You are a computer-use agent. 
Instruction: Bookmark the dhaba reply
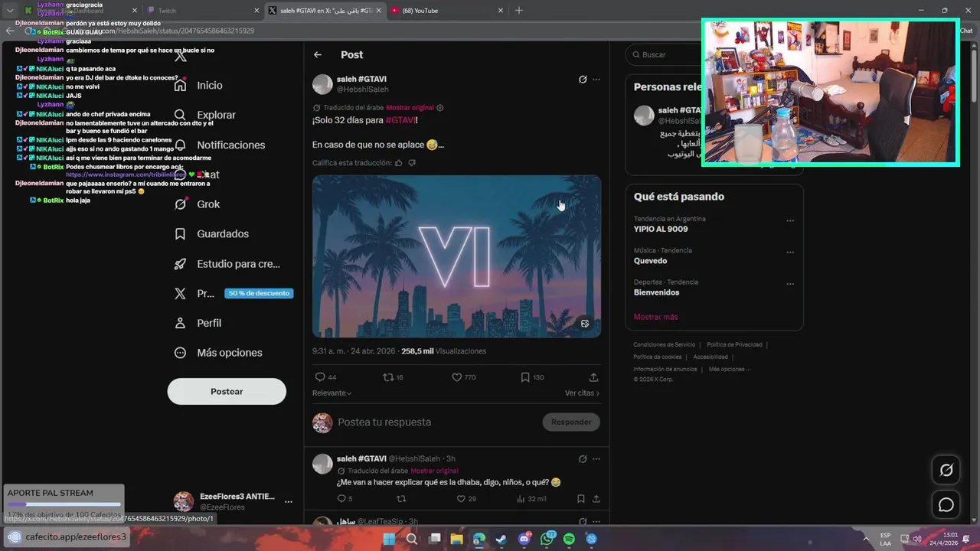pyautogui.click(x=581, y=499)
